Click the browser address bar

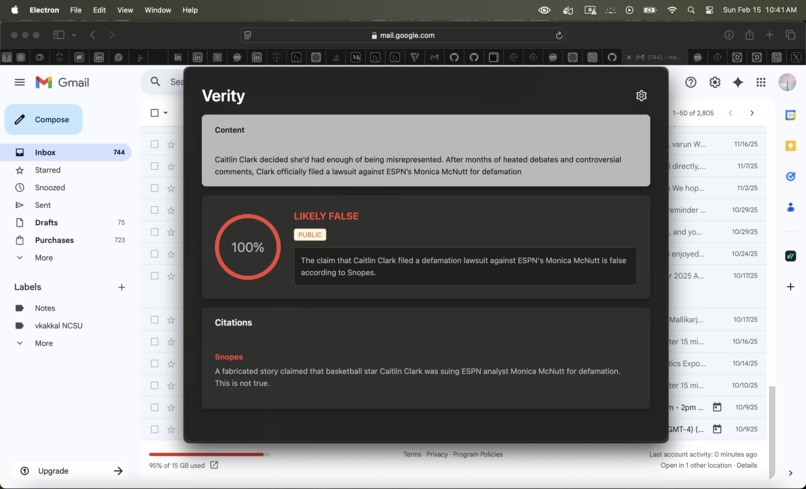(403, 35)
